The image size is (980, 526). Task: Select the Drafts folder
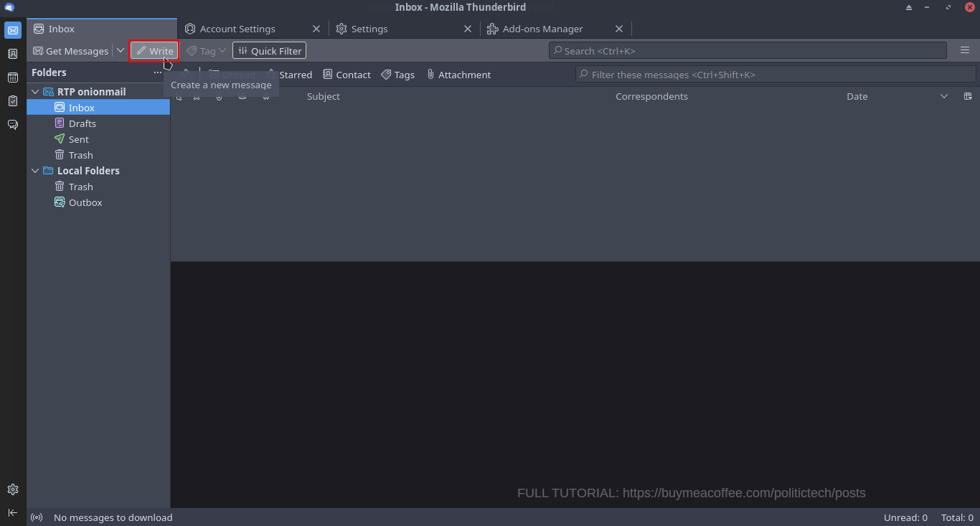tap(98, 123)
